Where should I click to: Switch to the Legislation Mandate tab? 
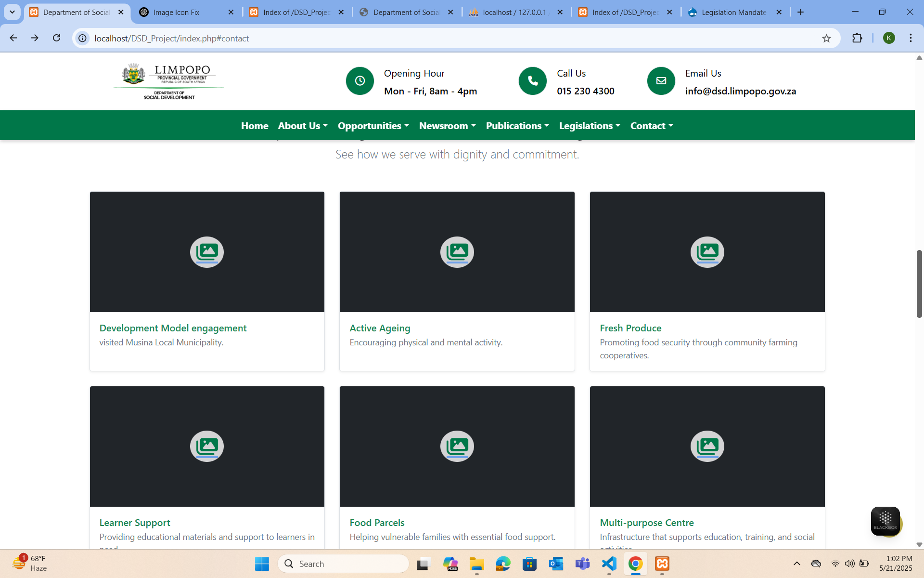click(733, 13)
